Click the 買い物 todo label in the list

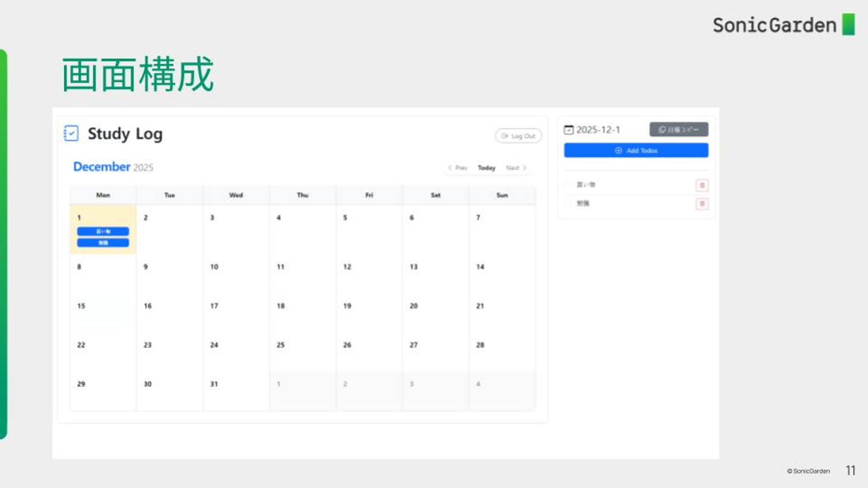[x=586, y=185]
